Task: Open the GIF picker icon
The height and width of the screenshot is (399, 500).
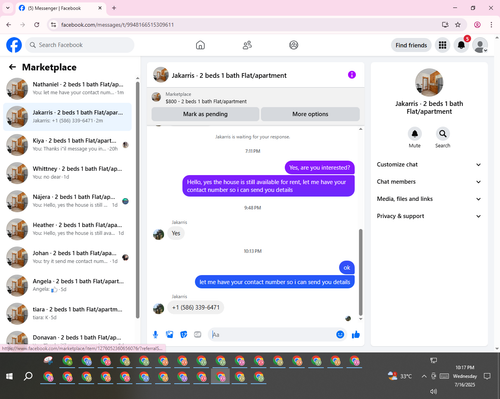Action: click(198, 334)
